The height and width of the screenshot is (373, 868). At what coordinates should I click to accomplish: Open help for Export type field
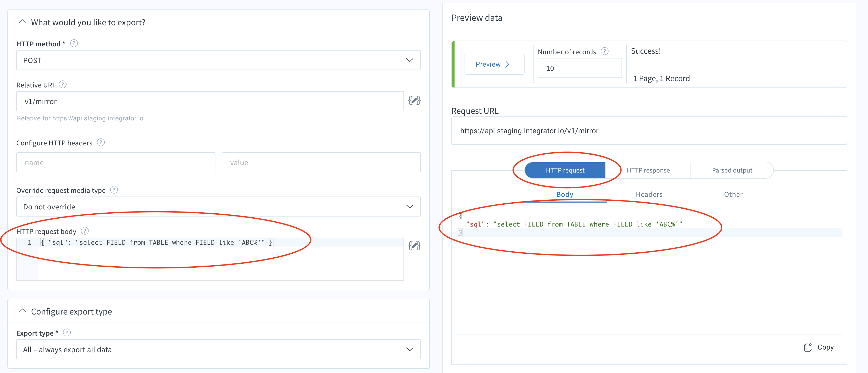[x=67, y=333]
